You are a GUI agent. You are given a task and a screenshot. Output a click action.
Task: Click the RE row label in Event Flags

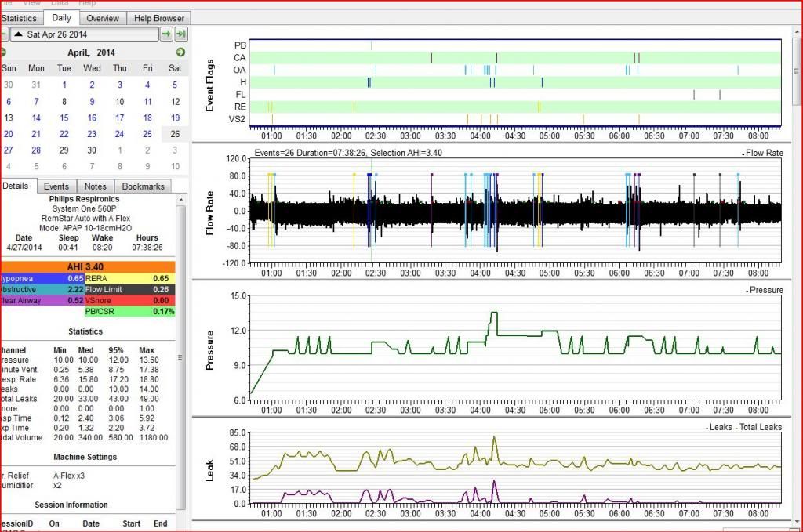(x=240, y=107)
